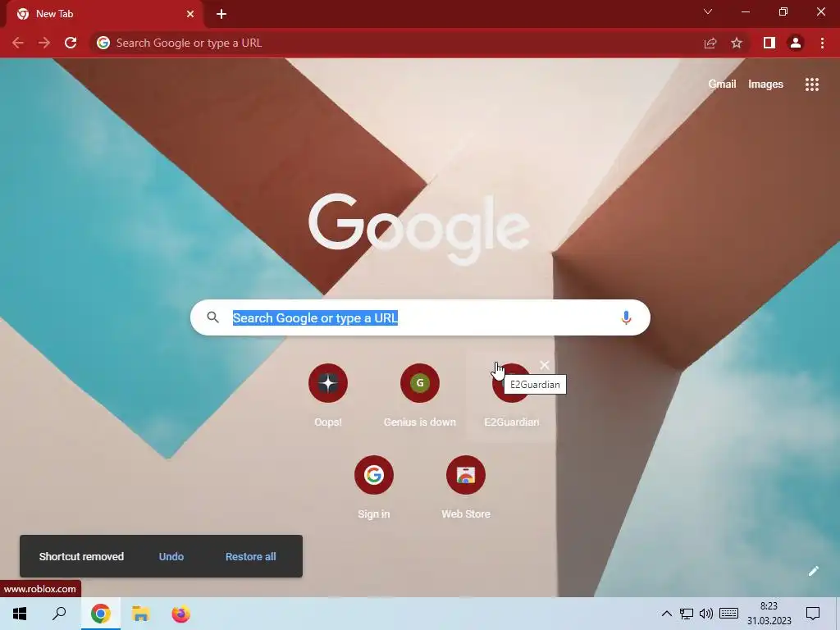840x630 pixels.
Task: Reload the page with refresh icon
Action: pos(71,43)
